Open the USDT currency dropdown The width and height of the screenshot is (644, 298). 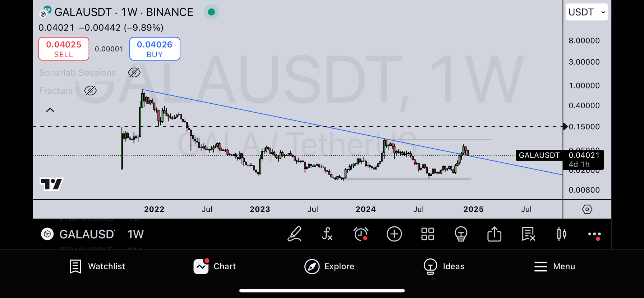586,12
